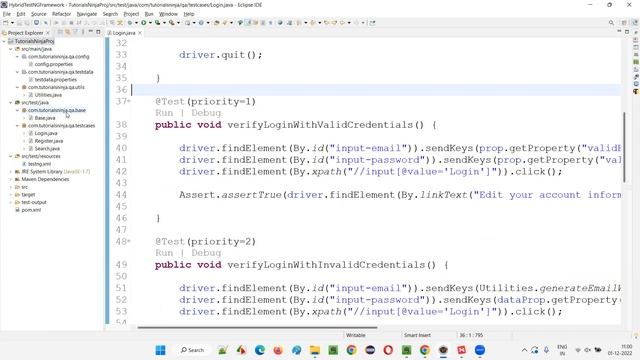Minimize the Project Explorer view
This screenshot has height=360, width=640.
click(x=91, y=32)
